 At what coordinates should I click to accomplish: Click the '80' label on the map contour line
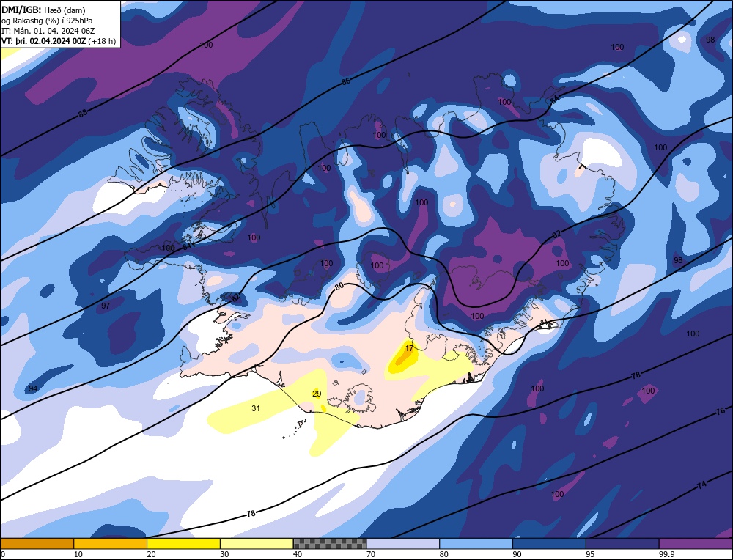pyautogui.click(x=340, y=286)
